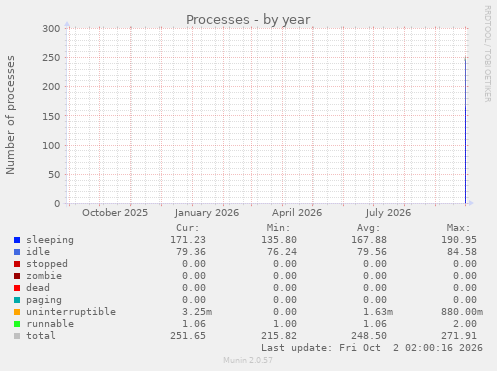497x371 pixels.
Task: Click total minimum value 215.82
Action: click(x=279, y=336)
